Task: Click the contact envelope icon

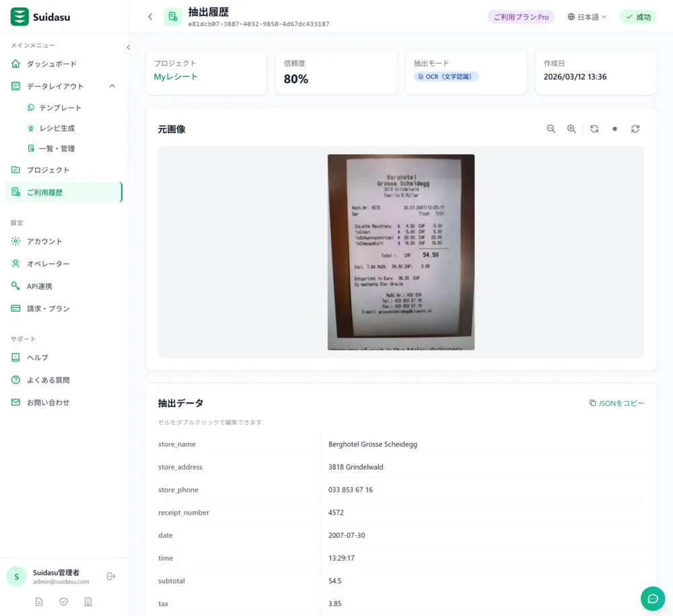Action: pos(15,402)
